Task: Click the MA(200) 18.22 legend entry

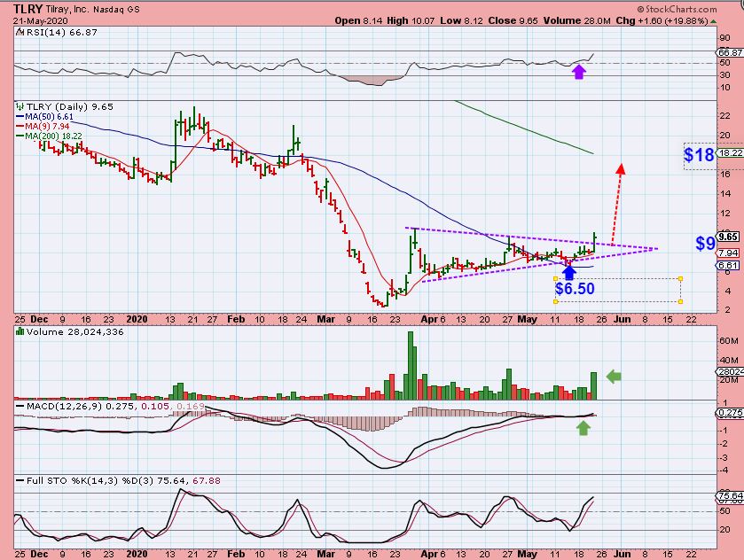Action: pyautogui.click(x=49, y=136)
